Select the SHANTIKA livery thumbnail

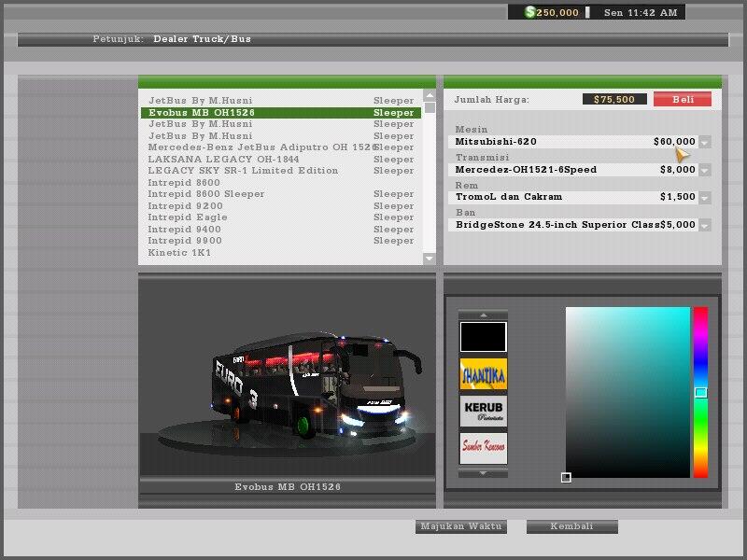tap(482, 375)
